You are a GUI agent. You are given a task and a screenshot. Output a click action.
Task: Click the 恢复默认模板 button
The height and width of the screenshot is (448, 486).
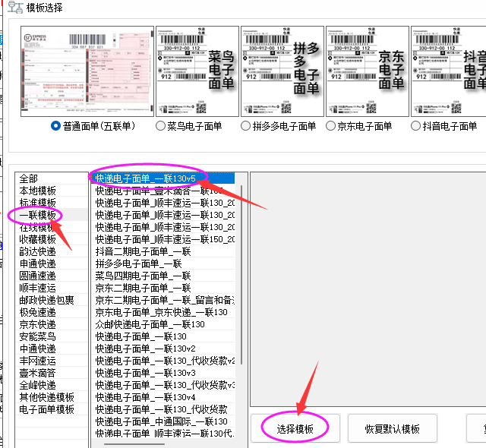coord(392,429)
